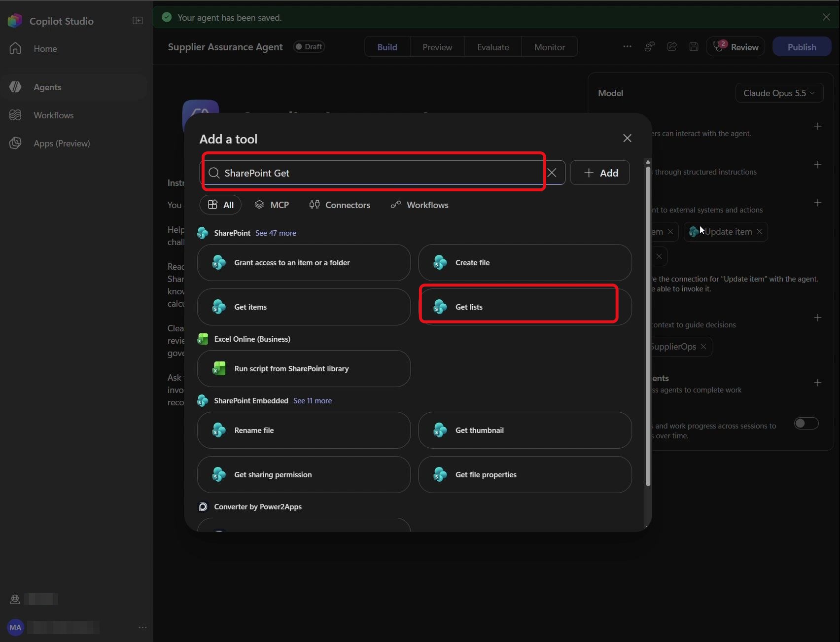Click the Add button beside search
Screen dimensions: 840x642
click(x=600, y=173)
